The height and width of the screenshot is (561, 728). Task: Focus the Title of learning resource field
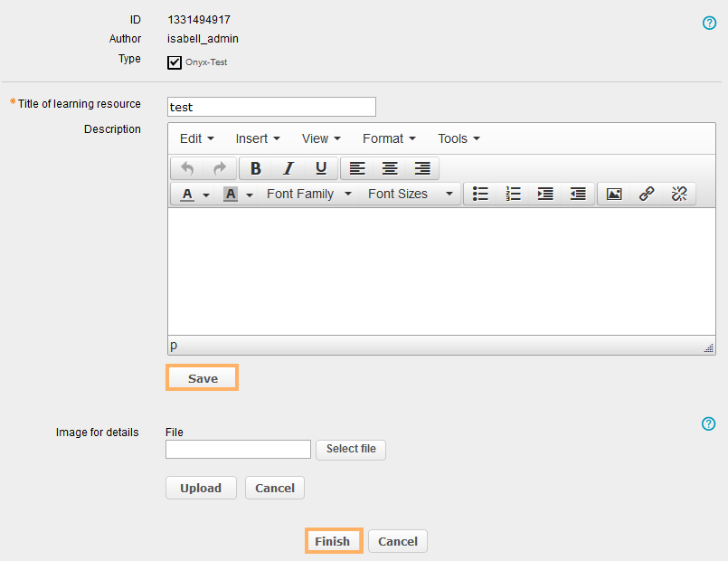tap(271, 107)
